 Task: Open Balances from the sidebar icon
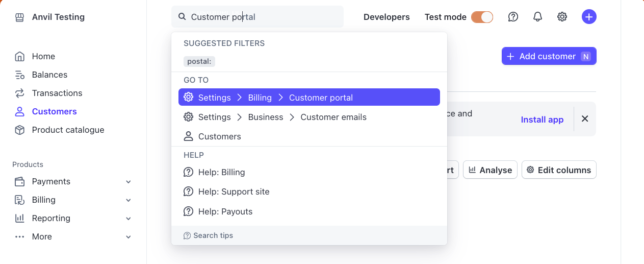click(x=19, y=75)
